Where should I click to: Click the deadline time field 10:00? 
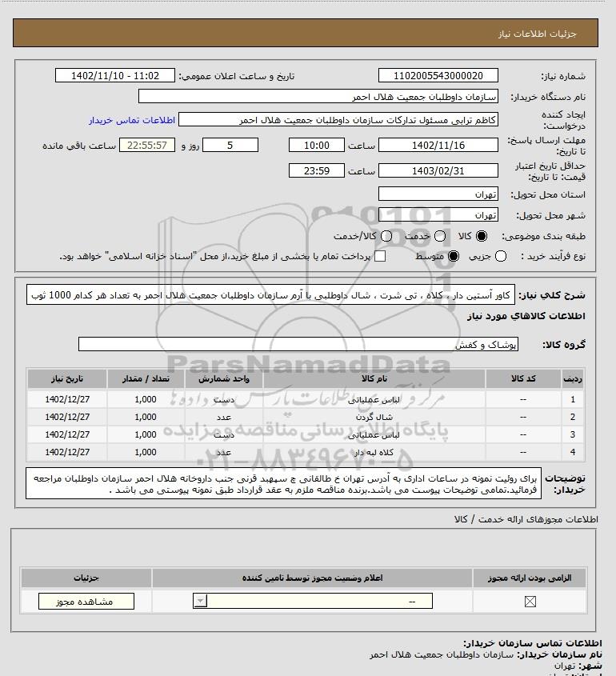pyautogui.click(x=317, y=146)
